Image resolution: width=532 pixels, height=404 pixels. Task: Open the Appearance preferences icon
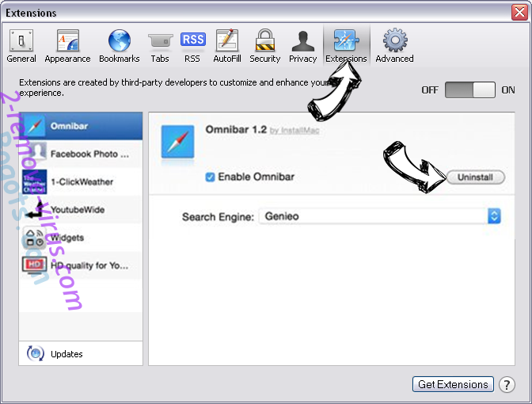(x=67, y=40)
